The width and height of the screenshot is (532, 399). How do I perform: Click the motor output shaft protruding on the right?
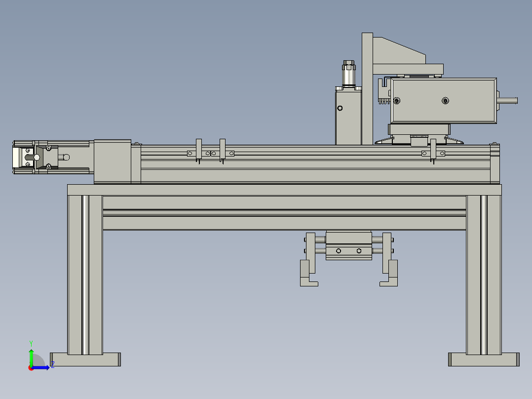[x=507, y=101]
